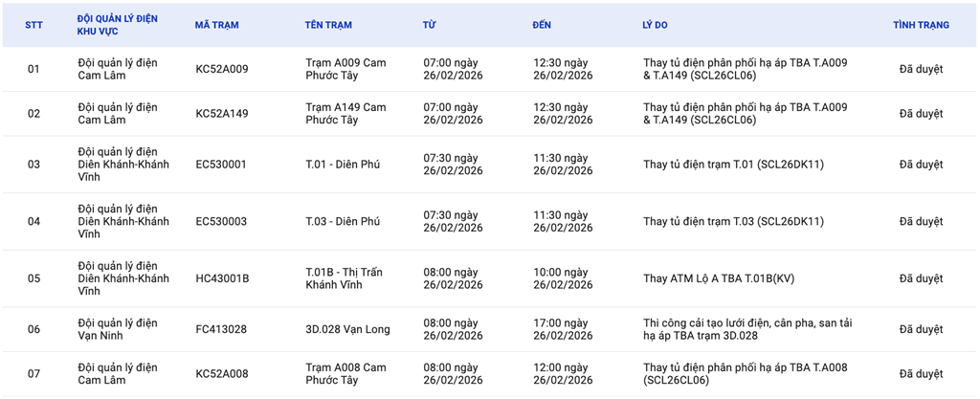Select station code KC52A008
Viewport: 980px width, 399px height.
pyautogui.click(x=221, y=374)
